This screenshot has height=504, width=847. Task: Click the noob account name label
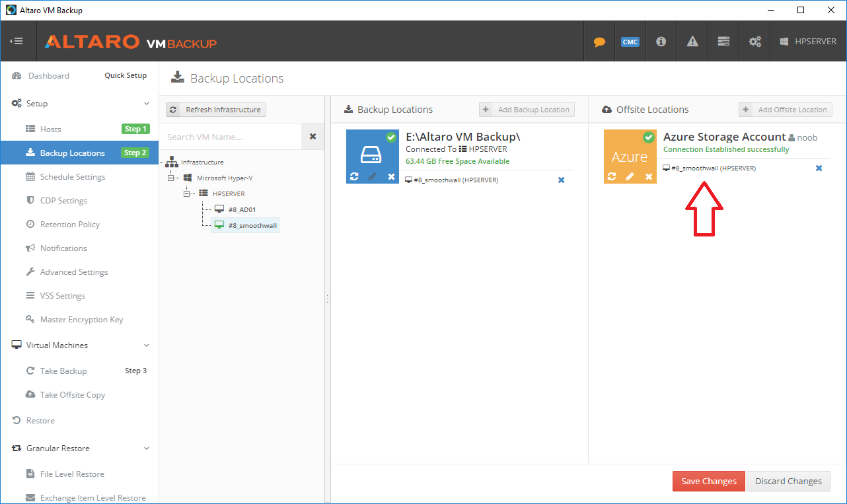click(807, 138)
